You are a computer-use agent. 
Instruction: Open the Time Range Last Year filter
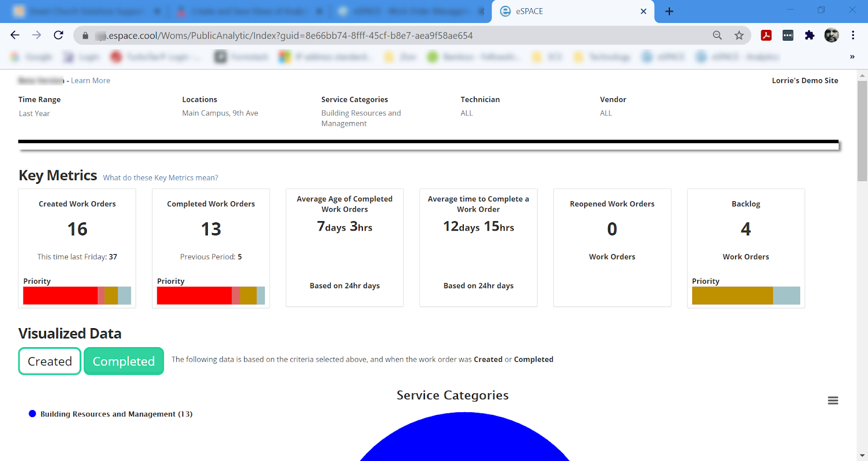pyautogui.click(x=34, y=113)
